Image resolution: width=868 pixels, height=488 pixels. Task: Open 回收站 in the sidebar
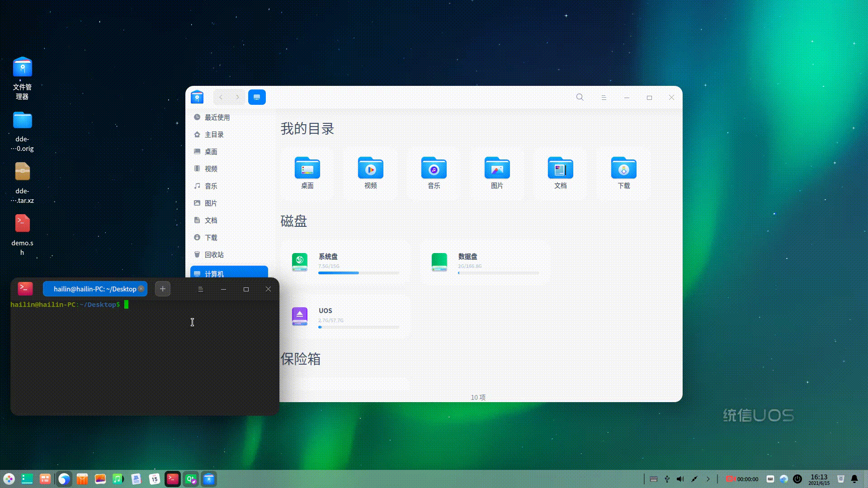(229, 255)
